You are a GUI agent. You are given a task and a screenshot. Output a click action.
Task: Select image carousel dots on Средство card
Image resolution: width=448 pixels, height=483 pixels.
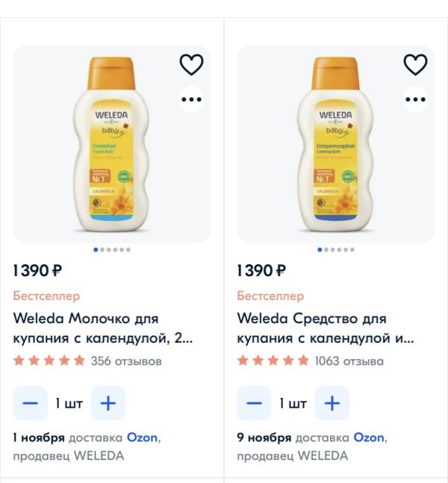point(336,249)
